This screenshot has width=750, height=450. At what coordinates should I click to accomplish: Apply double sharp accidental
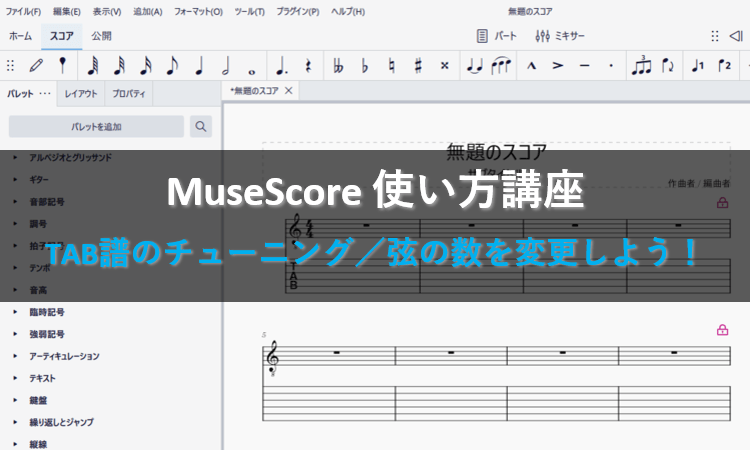445,66
